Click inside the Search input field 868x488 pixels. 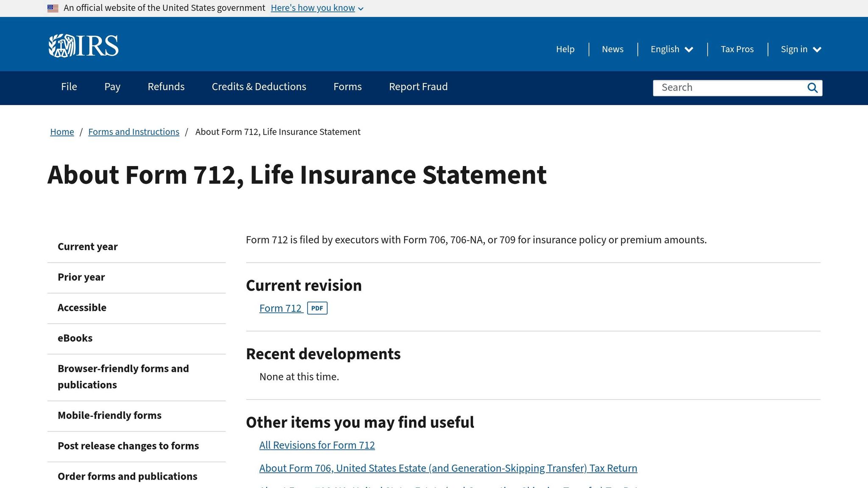pyautogui.click(x=728, y=88)
